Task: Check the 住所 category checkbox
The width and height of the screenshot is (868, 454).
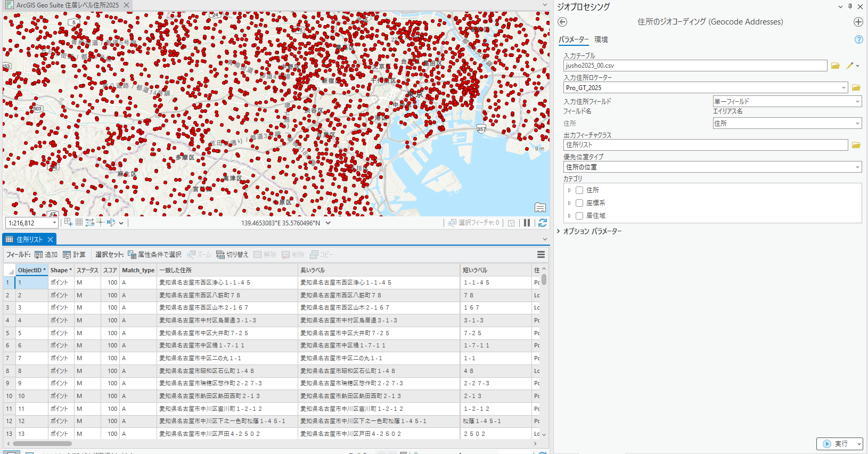Action: [x=579, y=190]
